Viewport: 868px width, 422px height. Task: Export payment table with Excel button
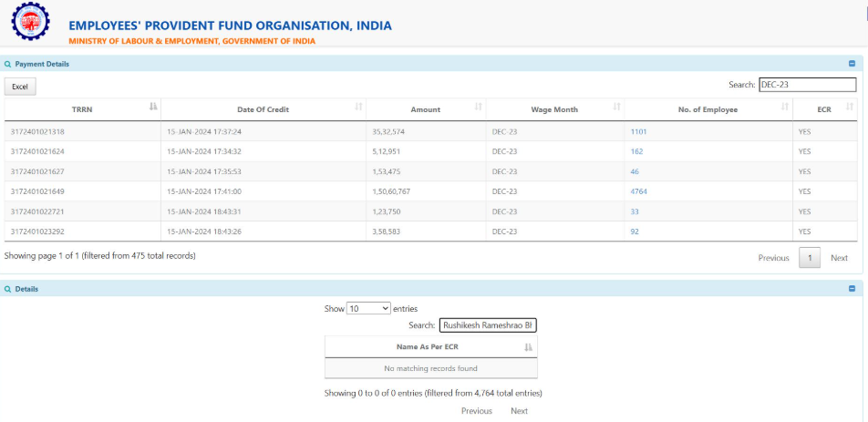coord(20,87)
